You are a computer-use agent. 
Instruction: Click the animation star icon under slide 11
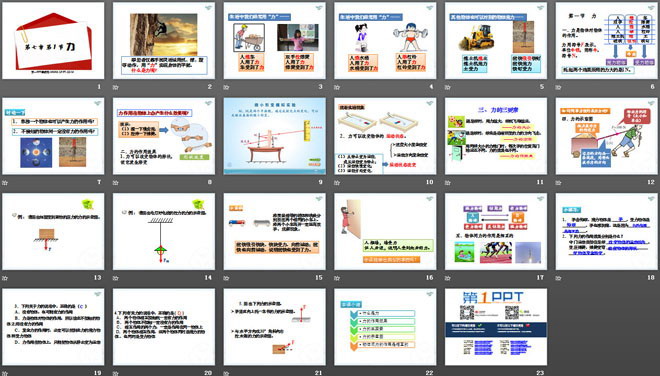pos(448,183)
